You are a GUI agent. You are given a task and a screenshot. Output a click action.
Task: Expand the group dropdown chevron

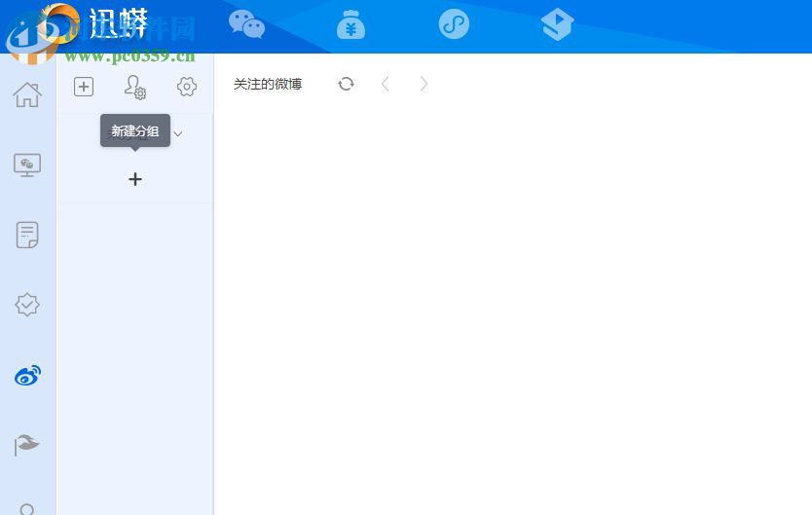click(x=177, y=134)
